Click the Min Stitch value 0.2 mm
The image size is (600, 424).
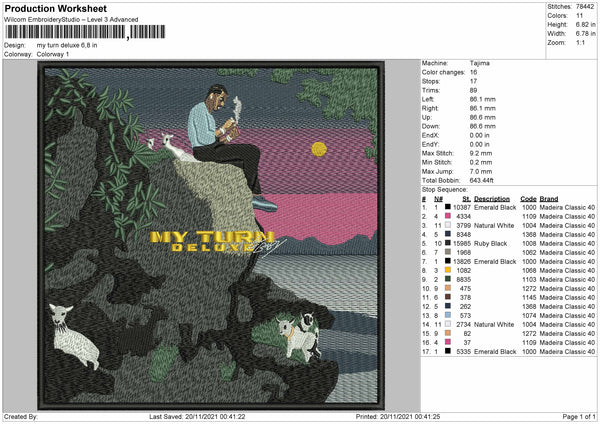coord(481,162)
